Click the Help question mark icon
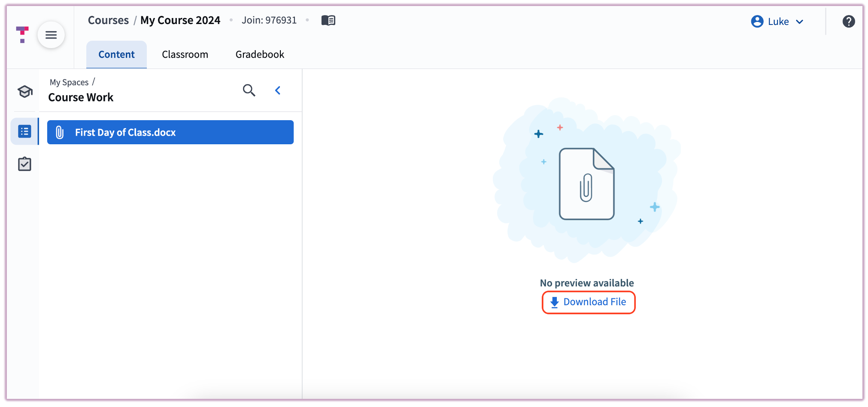 849,21
